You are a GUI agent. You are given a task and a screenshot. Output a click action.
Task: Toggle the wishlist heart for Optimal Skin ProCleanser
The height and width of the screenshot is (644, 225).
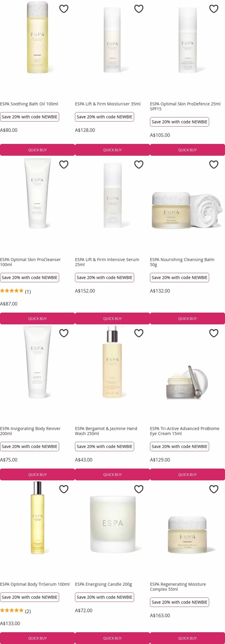coord(64,164)
